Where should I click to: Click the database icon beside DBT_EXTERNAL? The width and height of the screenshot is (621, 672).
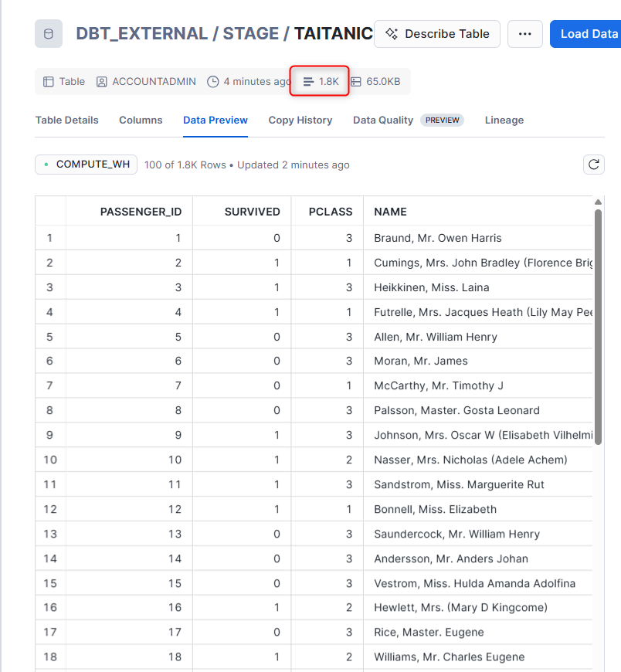coord(49,34)
